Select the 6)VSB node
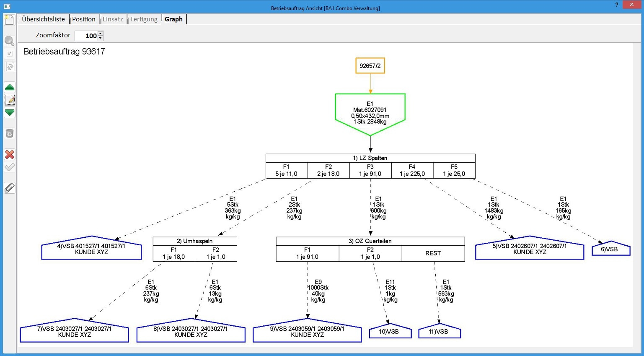The image size is (644, 356). [x=611, y=249]
